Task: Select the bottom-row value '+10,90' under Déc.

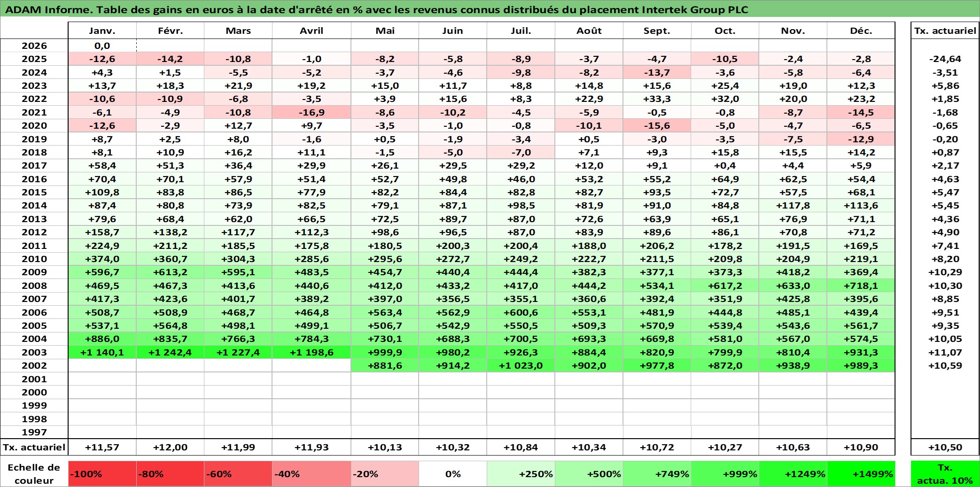Action: (861, 447)
